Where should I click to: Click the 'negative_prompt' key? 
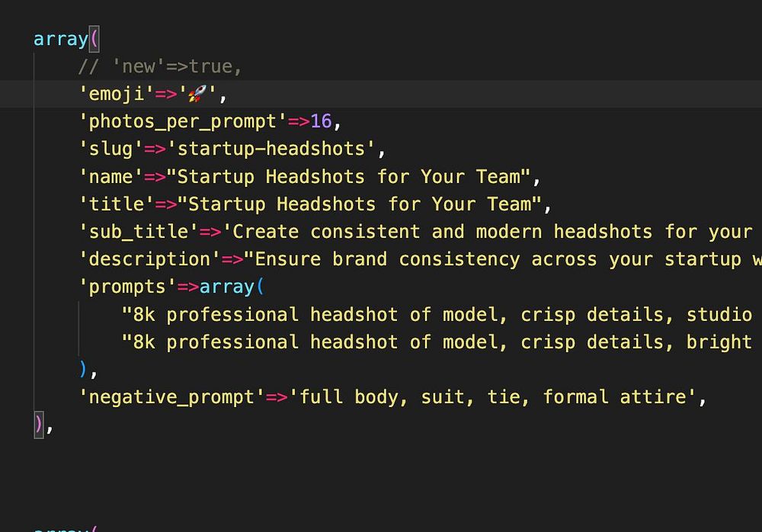171,397
